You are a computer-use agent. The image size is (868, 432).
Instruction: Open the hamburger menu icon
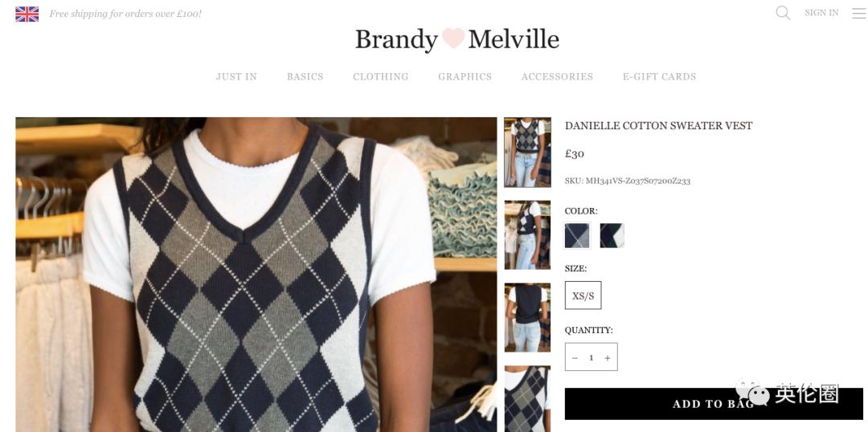point(858,13)
